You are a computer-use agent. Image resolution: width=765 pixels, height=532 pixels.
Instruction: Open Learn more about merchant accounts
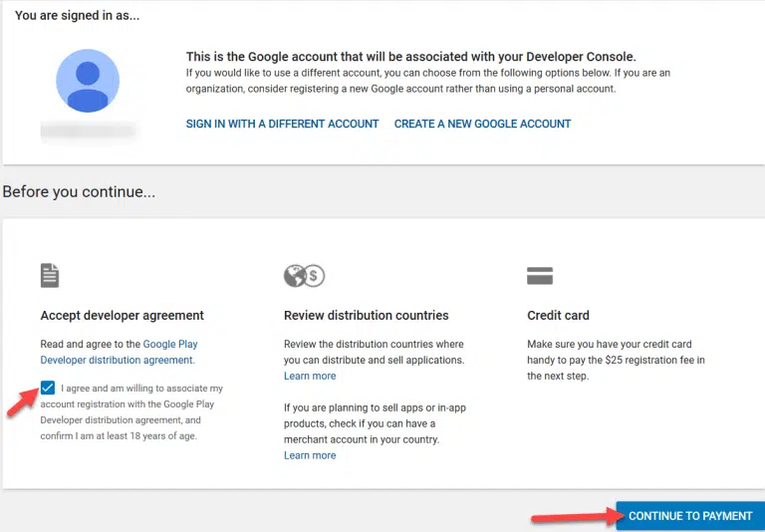310,455
